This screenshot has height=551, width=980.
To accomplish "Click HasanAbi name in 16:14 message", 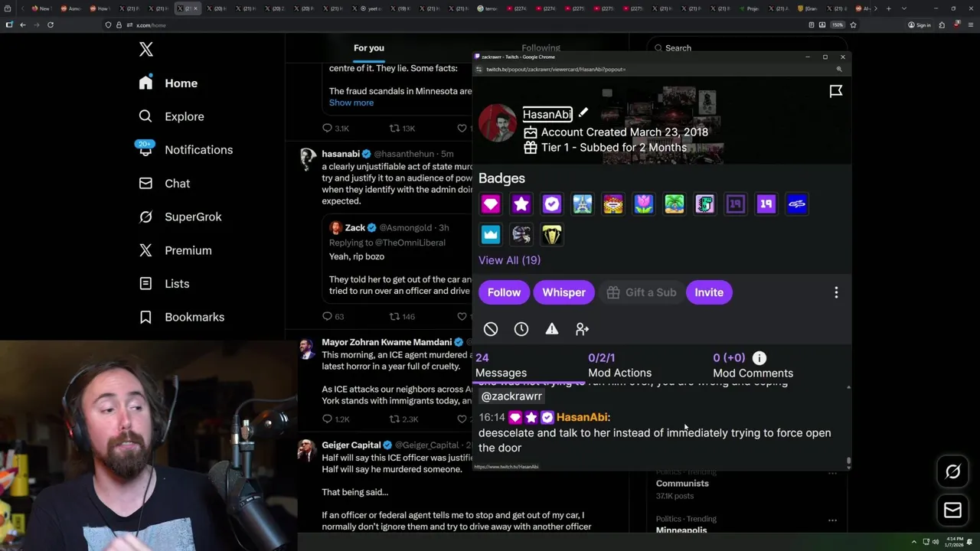I will [581, 418].
